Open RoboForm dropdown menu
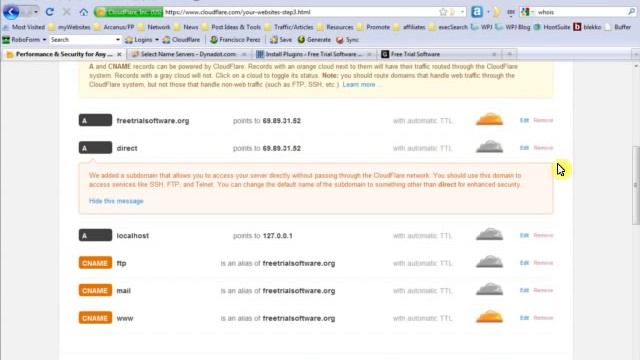Viewport: 640px width, 360px height. coord(24,40)
